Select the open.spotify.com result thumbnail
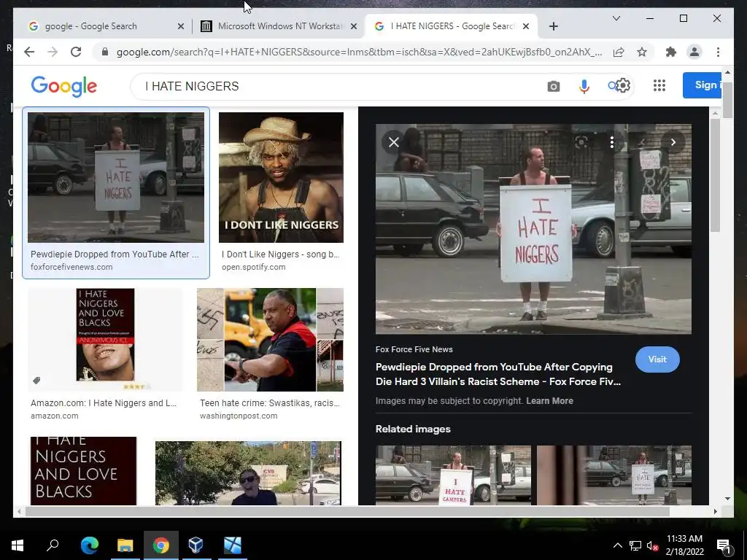This screenshot has height=560, width=747. point(281,177)
